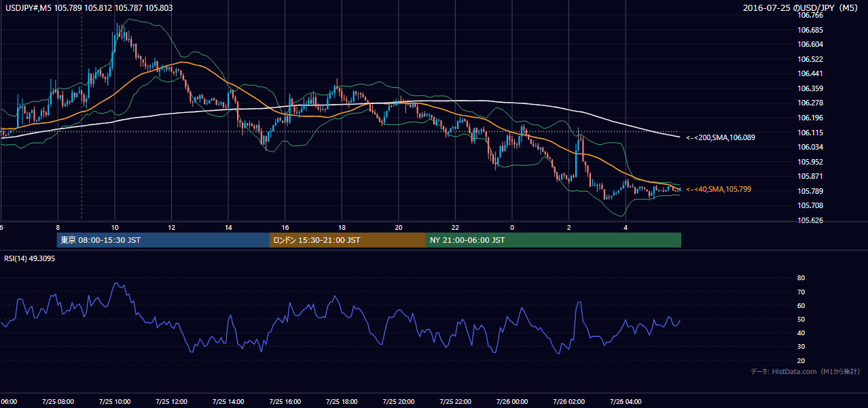Select the ロンドン 15:30-21:00 JST session bar
This screenshot has height=408, width=868.
pyautogui.click(x=348, y=240)
